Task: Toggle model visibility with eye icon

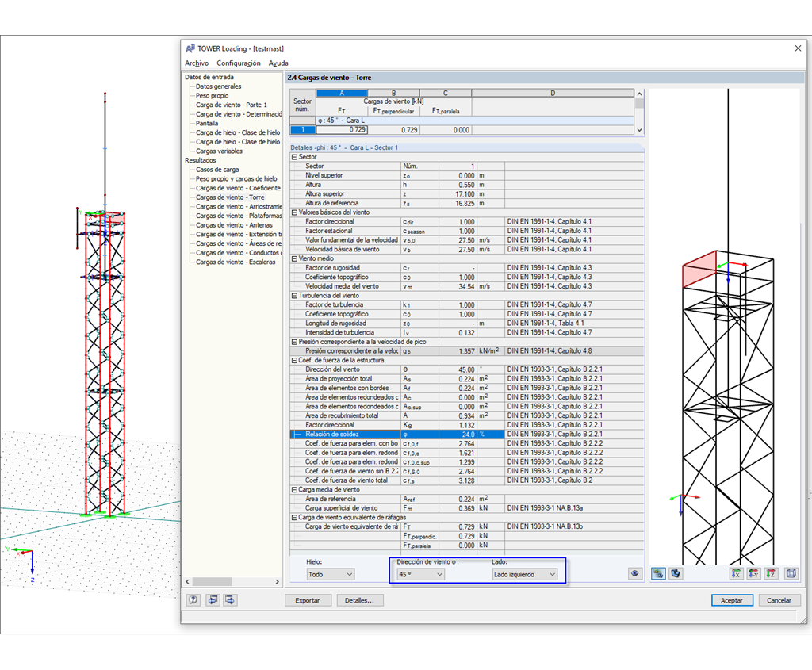Action: pyautogui.click(x=634, y=573)
